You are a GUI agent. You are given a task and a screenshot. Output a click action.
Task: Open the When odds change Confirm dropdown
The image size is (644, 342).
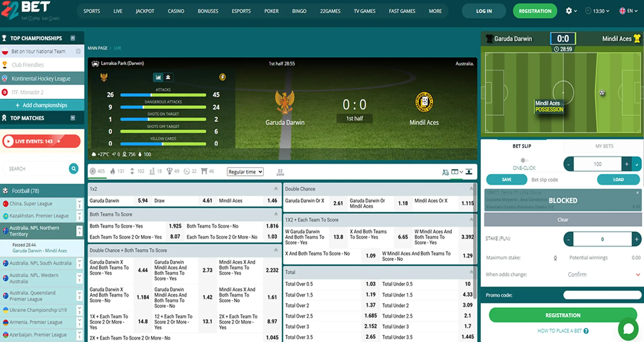pos(604,274)
